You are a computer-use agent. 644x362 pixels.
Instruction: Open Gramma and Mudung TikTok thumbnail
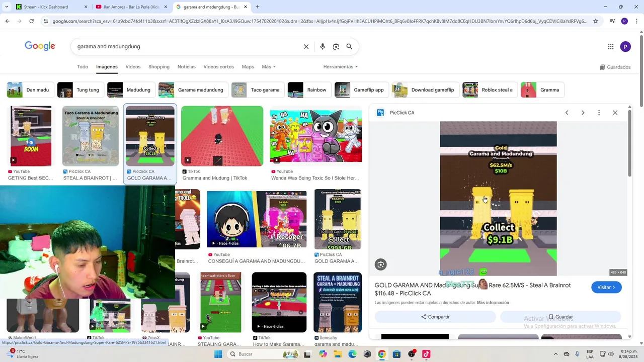click(222, 136)
